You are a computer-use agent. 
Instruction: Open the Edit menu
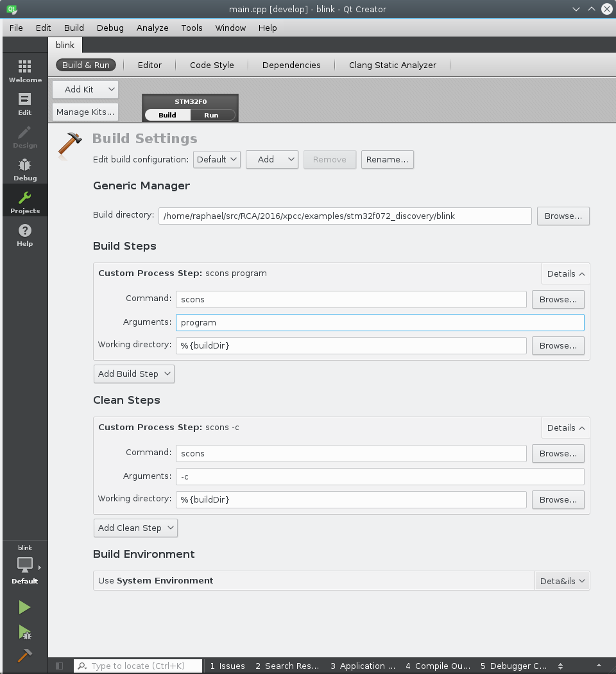43,28
